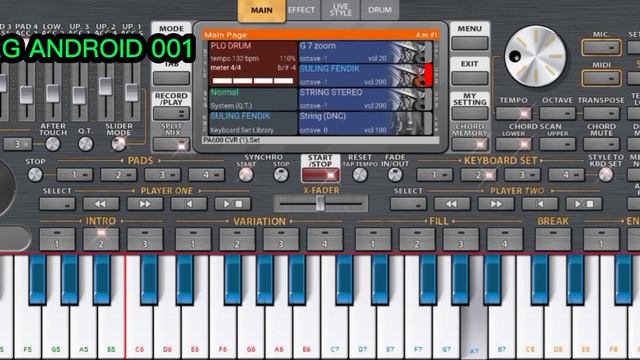Toggle CHORD MEMORY button
Image resolution: width=640 pixels, height=360 pixels.
(x=469, y=144)
